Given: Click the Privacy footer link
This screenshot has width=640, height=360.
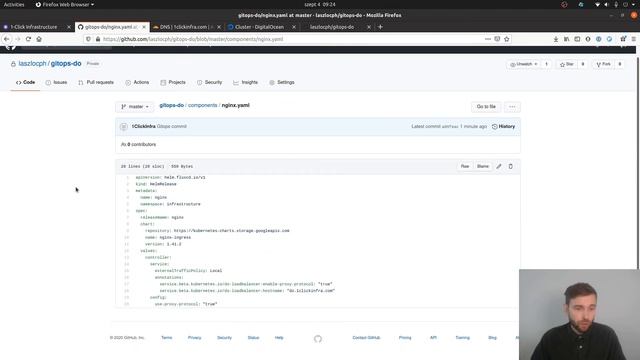Looking at the screenshot, I should [x=195, y=338].
